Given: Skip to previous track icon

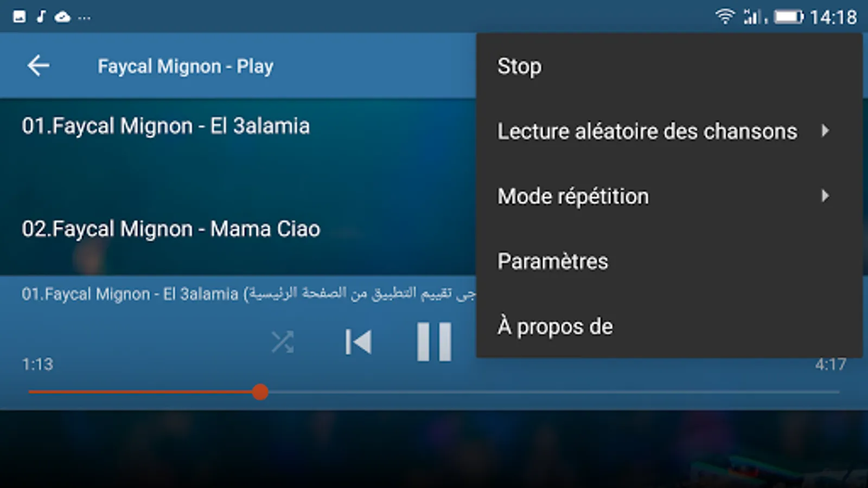Looking at the screenshot, I should pos(359,342).
